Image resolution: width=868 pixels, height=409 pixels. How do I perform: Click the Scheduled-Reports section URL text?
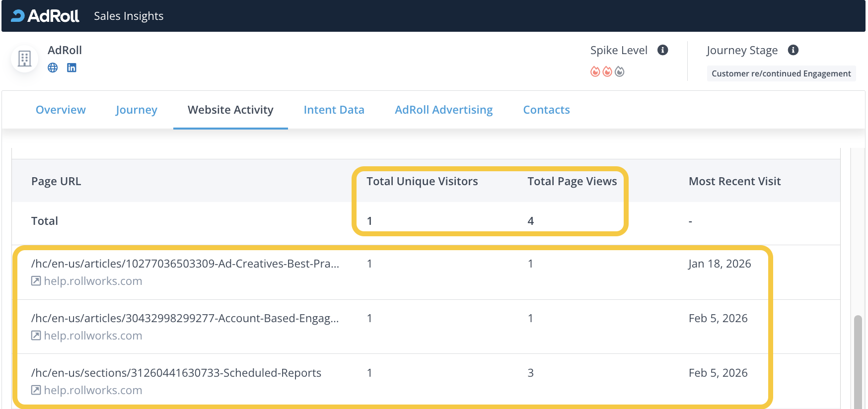click(x=176, y=373)
